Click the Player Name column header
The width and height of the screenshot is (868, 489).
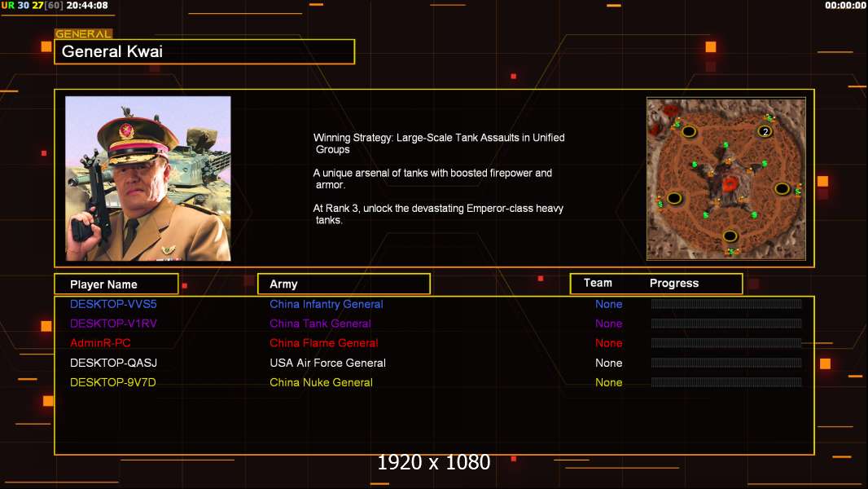tap(116, 284)
